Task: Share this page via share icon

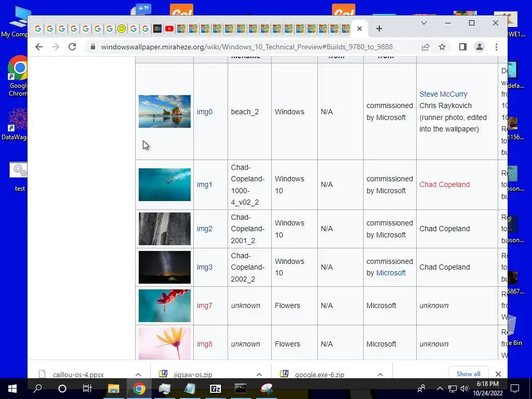Action: (x=425, y=47)
